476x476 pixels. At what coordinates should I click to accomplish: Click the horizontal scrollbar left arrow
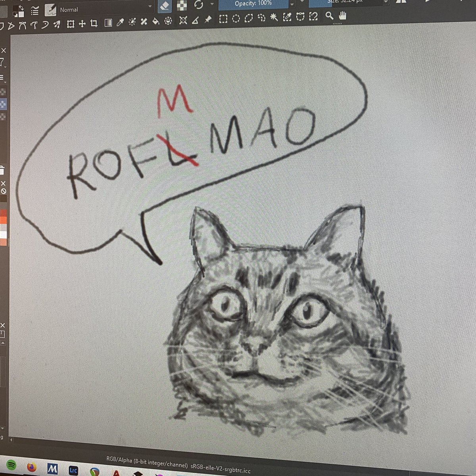click(x=11, y=440)
